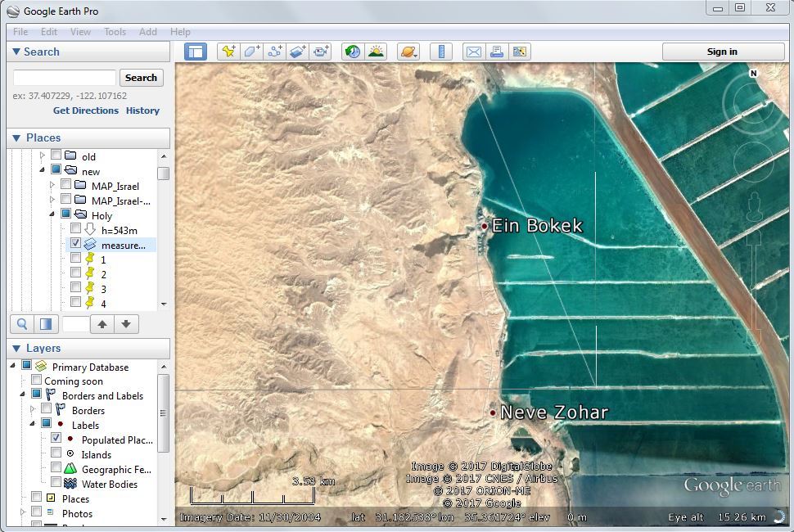The image size is (794, 532).
Task: Toggle sunlight across the landscape
Action: pyautogui.click(x=376, y=52)
